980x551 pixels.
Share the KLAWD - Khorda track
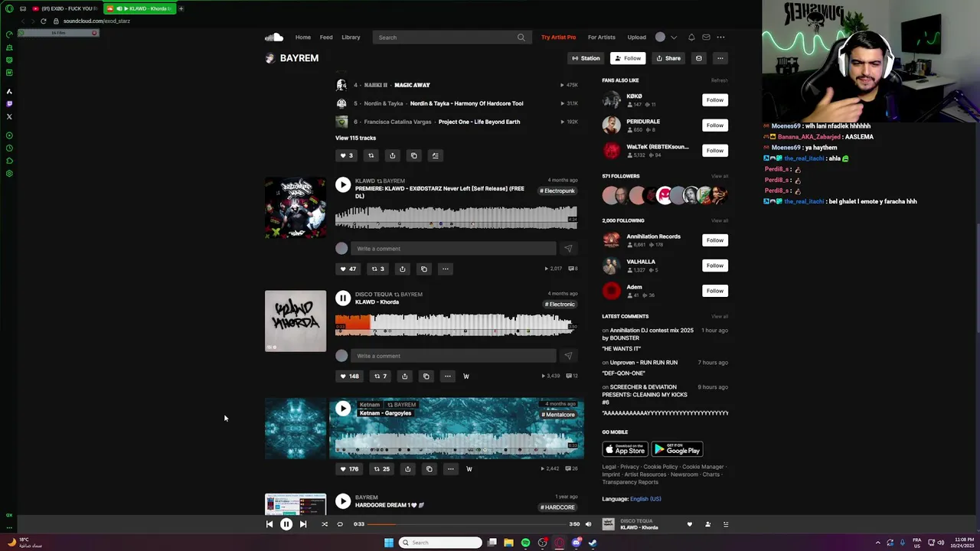point(404,376)
